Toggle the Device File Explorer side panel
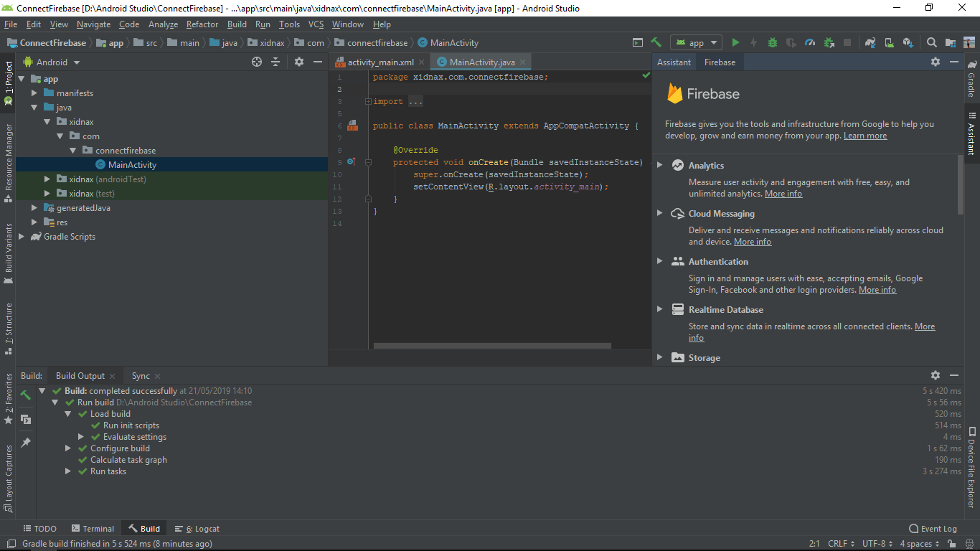The height and width of the screenshot is (551, 980). pyautogui.click(x=971, y=467)
